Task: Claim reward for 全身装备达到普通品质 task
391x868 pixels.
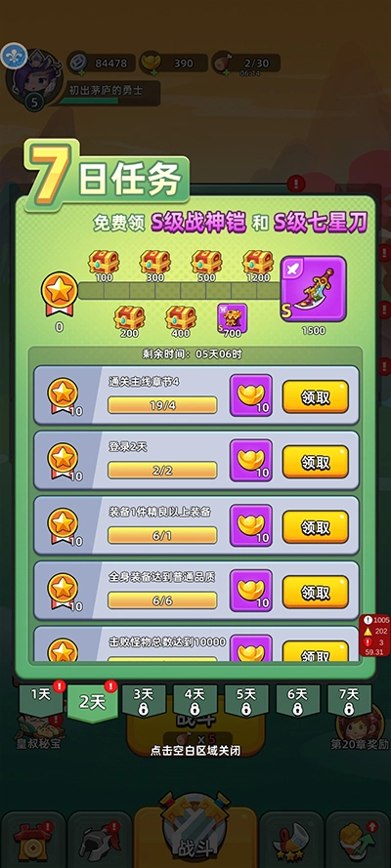Action: coord(316,592)
